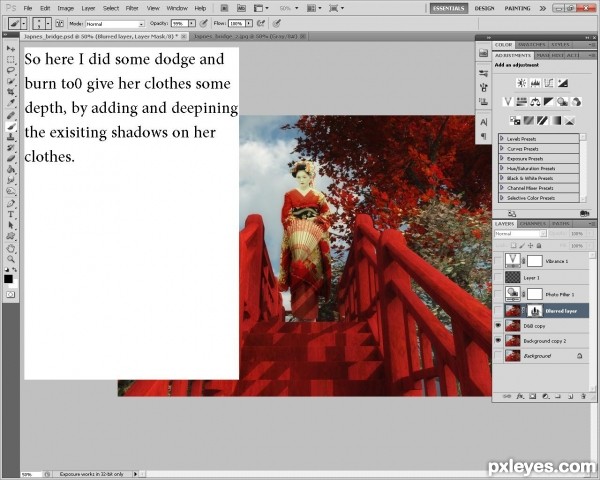Viewport: 600px width, 480px height.
Task: Switch to the Channels tab
Action: tap(533, 224)
